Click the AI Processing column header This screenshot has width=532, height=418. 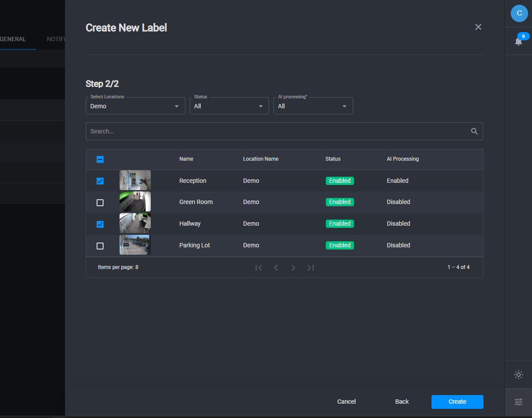click(403, 159)
